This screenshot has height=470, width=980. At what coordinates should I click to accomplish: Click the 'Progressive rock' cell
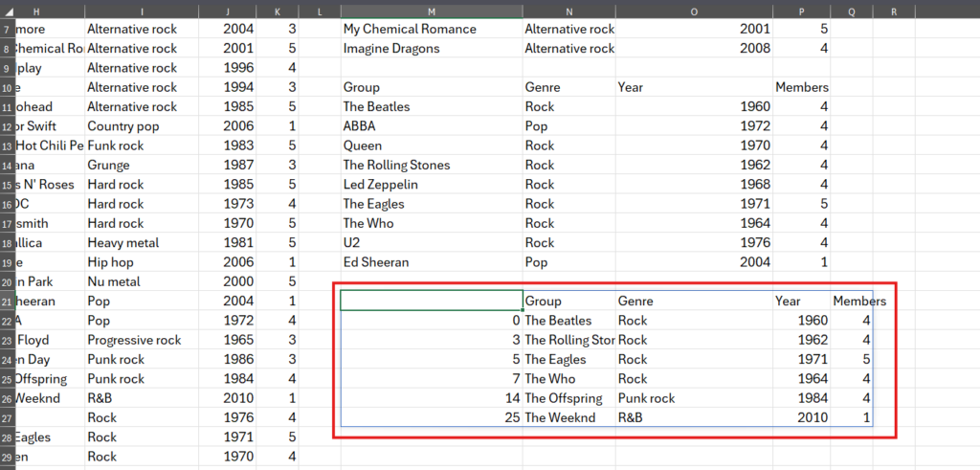[142, 340]
